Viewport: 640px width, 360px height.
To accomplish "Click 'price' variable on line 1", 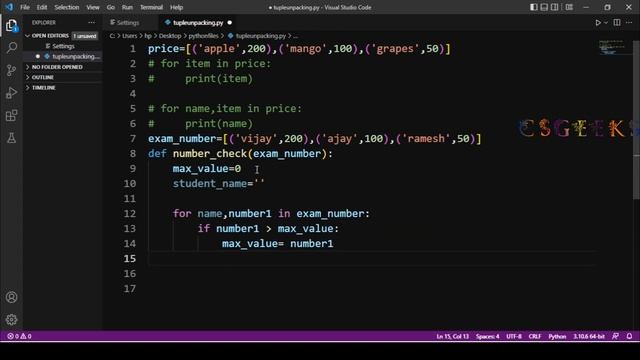I will [163, 49].
